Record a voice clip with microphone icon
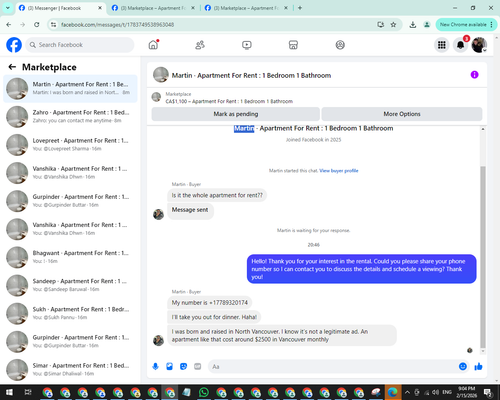The width and height of the screenshot is (500, 400). [x=155, y=367]
